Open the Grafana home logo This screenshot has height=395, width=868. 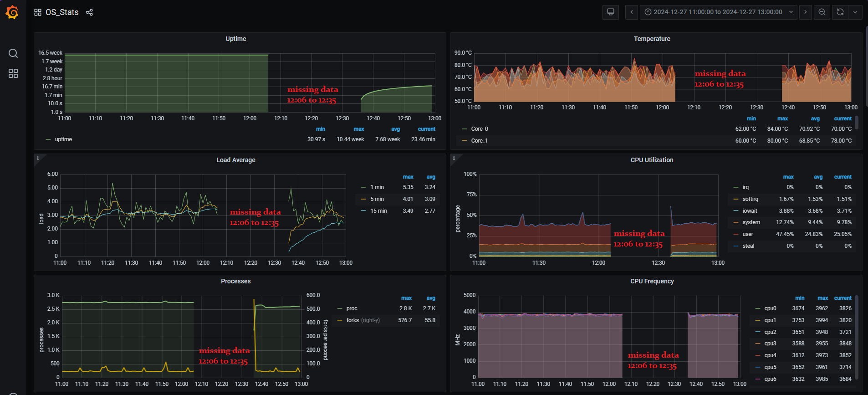point(12,12)
